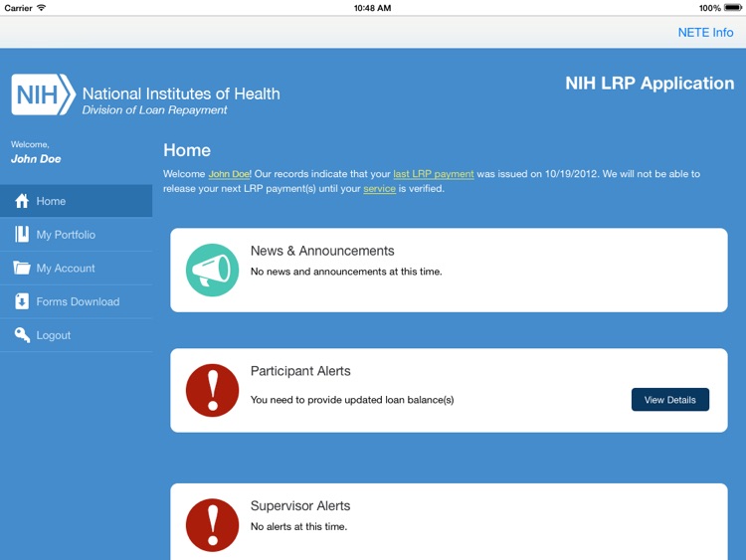The width and height of the screenshot is (746, 560).
Task: Click the NIH LRP Application title
Action: (650, 84)
